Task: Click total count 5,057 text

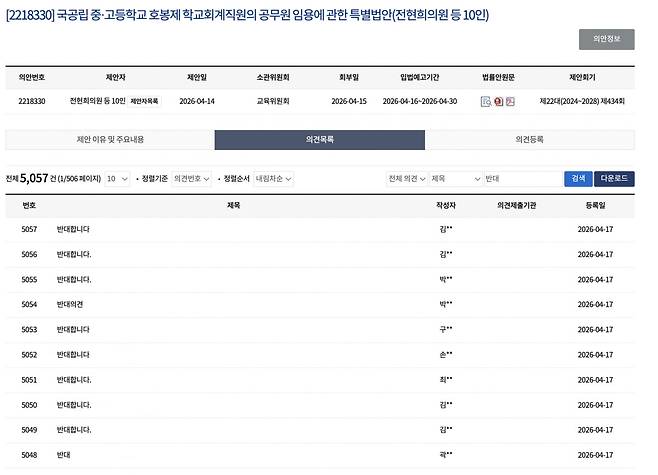Action: tap(34, 178)
